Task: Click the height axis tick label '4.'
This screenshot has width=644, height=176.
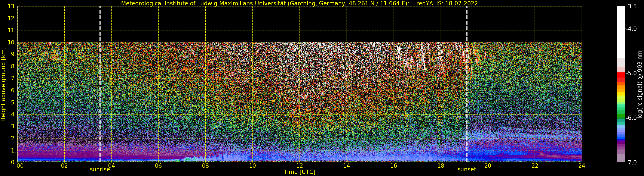Action: point(13,114)
